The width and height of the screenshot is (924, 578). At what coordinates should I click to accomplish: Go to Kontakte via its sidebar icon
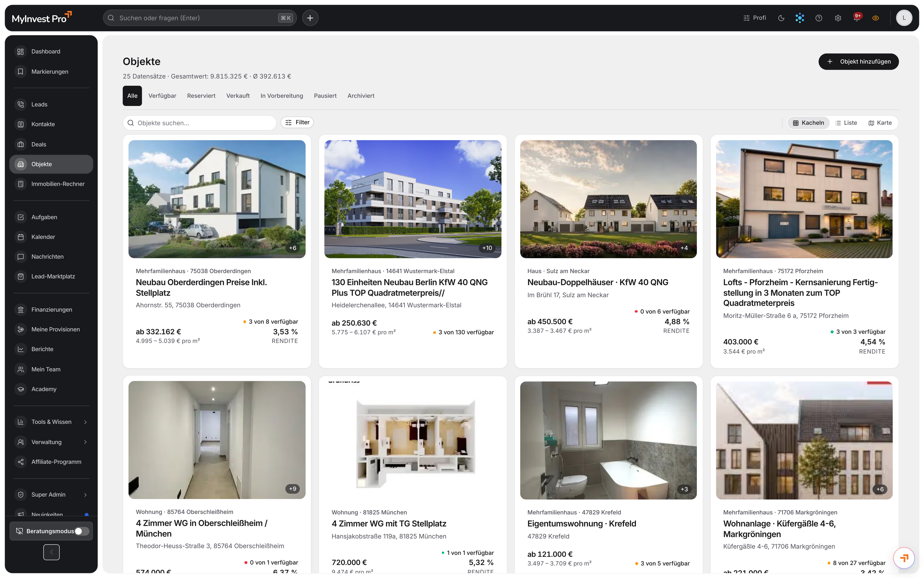[x=21, y=124]
